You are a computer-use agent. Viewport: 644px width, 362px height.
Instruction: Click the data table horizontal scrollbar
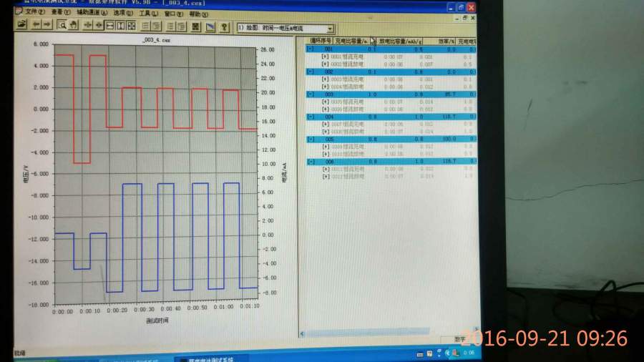pos(389,333)
